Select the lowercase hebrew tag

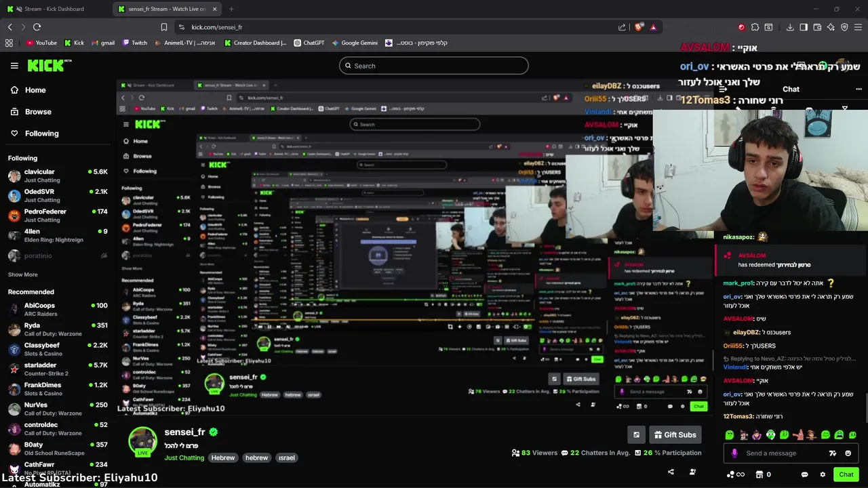tap(256, 457)
